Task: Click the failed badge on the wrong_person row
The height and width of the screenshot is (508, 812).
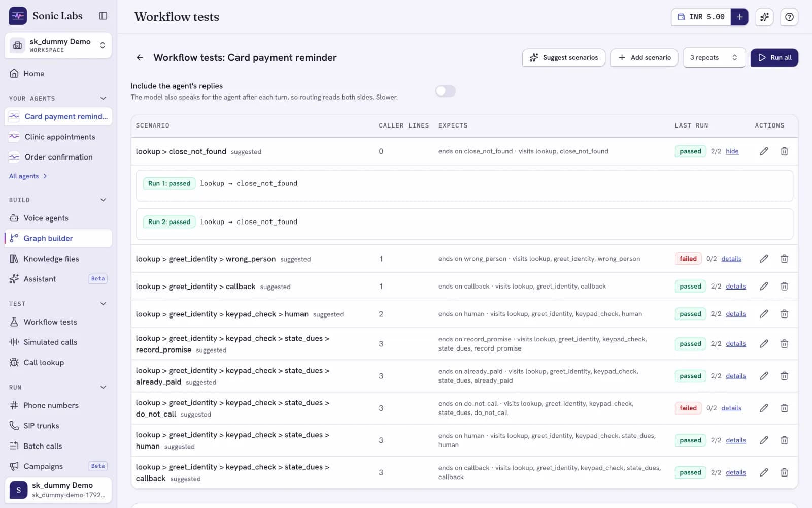Action: (688, 259)
